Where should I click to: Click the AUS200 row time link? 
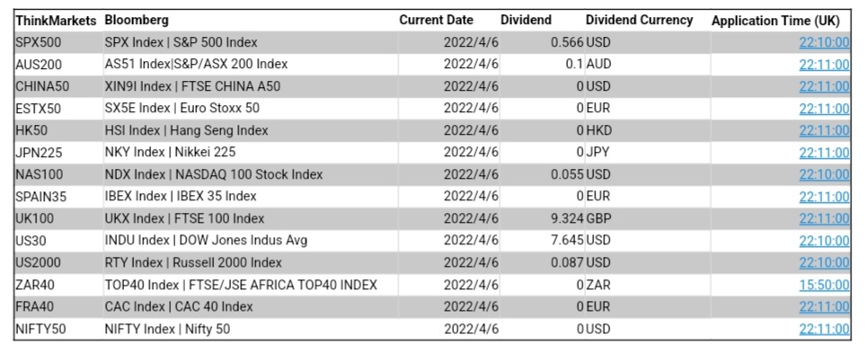(x=824, y=65)
